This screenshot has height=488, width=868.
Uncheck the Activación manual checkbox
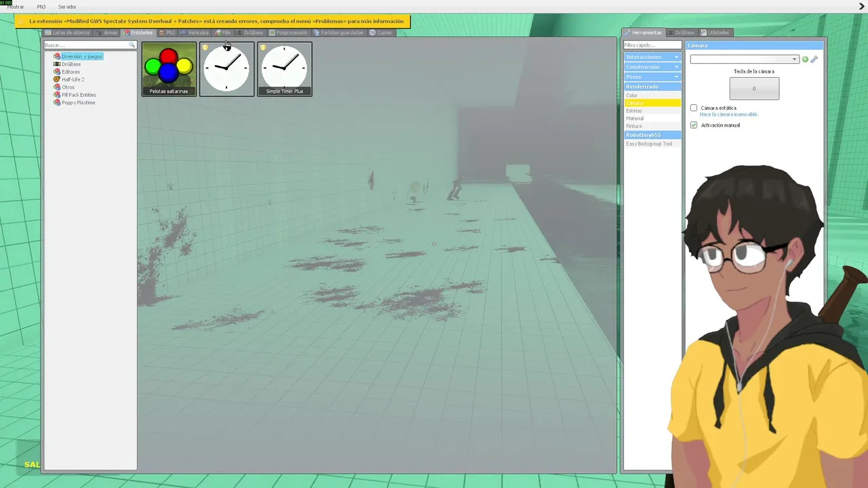694,125
